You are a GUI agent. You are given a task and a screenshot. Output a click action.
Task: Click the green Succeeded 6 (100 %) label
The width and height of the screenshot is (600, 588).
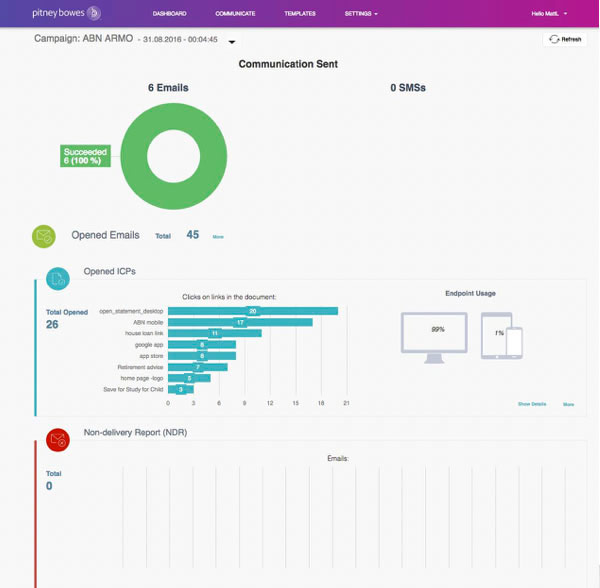[83, 156]
